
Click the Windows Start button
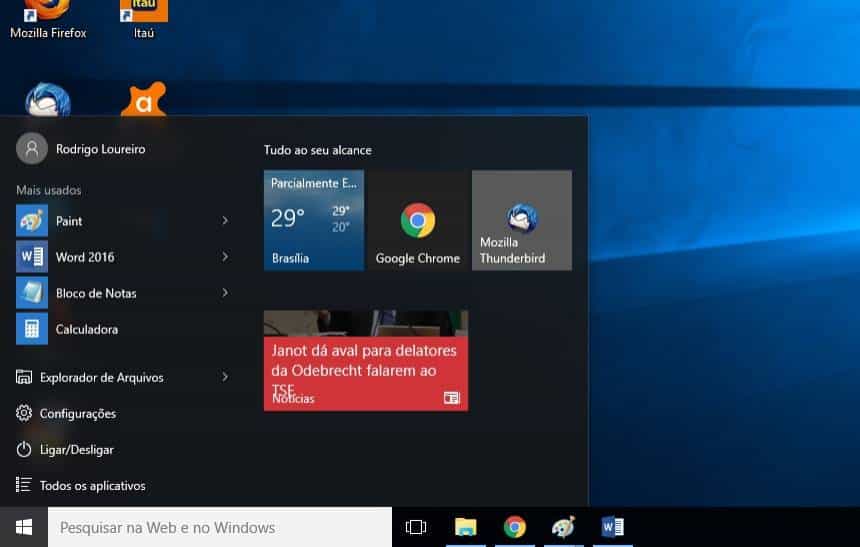click(x=24, y=527)
